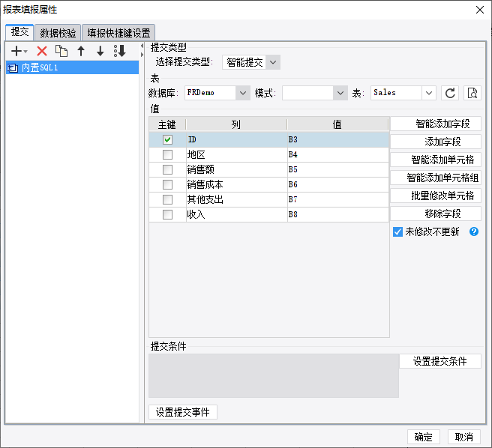492x448 pixels.
Task: Click the preview table data icon
Action: (472, 93)
